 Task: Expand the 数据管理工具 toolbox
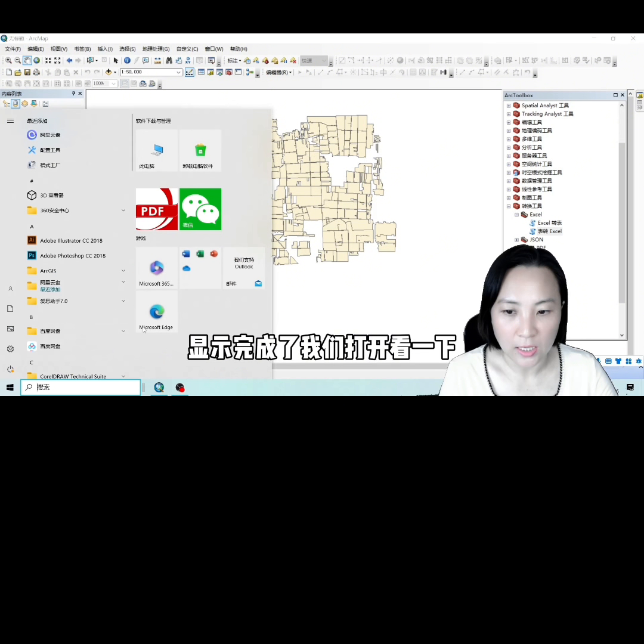509,181
